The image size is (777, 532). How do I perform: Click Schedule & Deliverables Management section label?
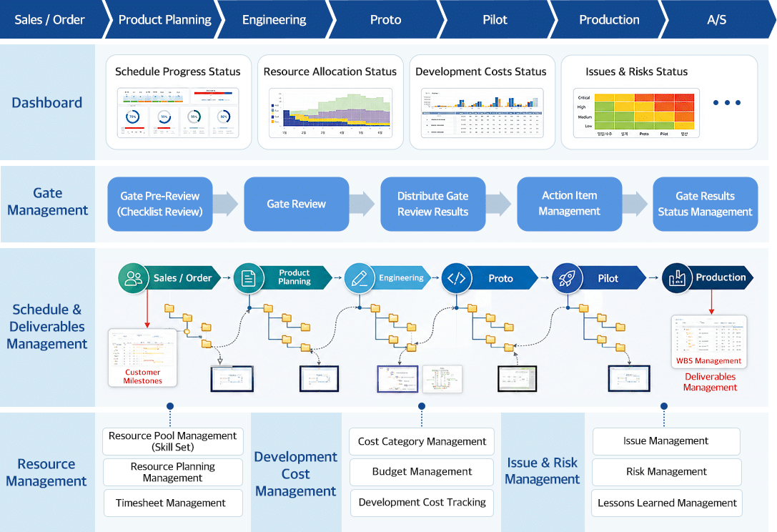pyautogui.click(x=47, y=326)
